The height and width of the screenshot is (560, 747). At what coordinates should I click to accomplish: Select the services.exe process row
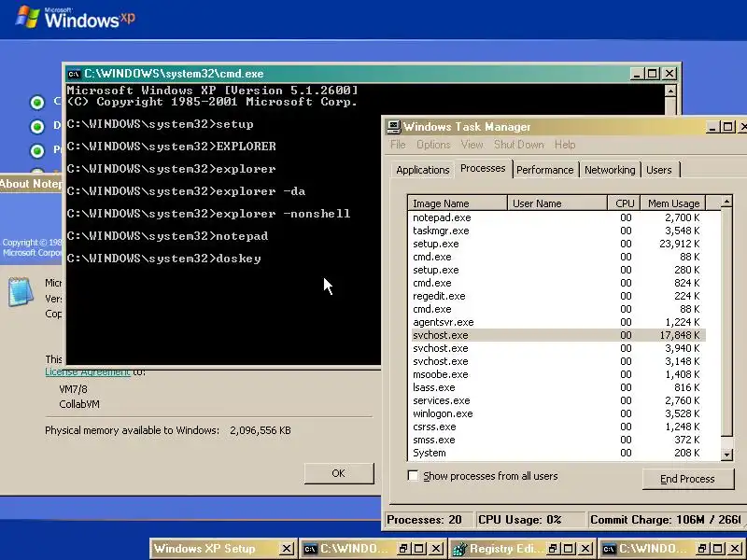(557, 400)
